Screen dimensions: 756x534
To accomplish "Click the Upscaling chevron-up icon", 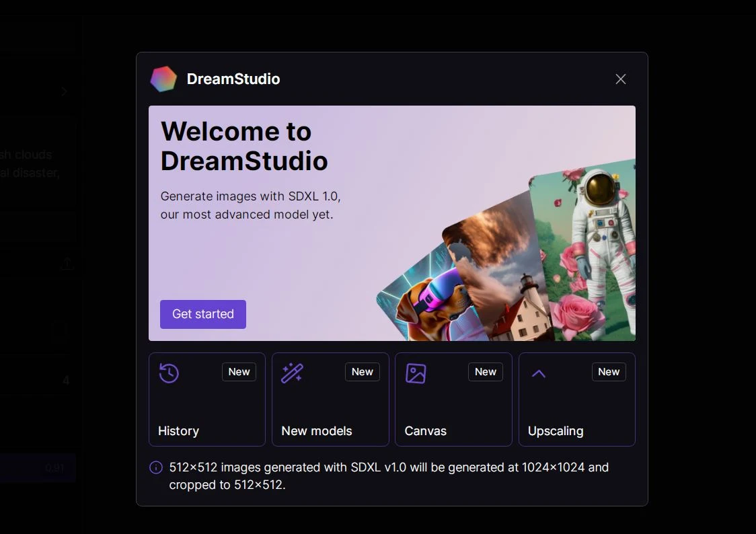I will pos(539,373).
